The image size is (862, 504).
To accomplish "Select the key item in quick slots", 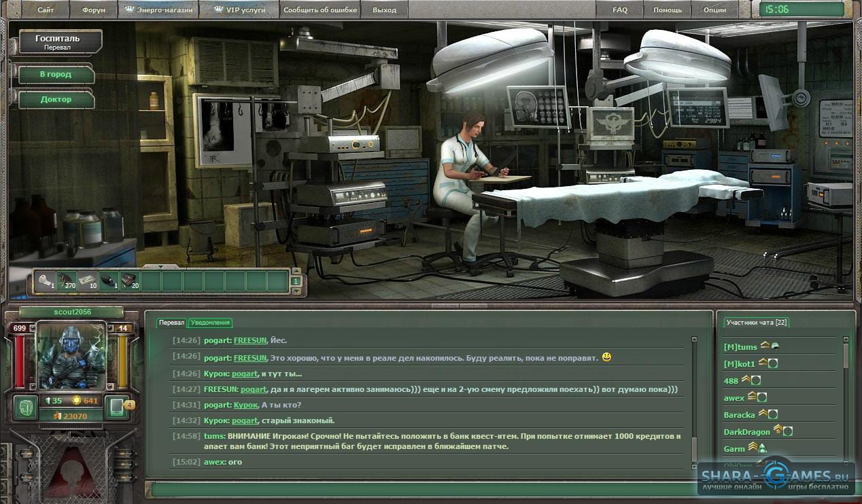I will [x=46, y=281].
